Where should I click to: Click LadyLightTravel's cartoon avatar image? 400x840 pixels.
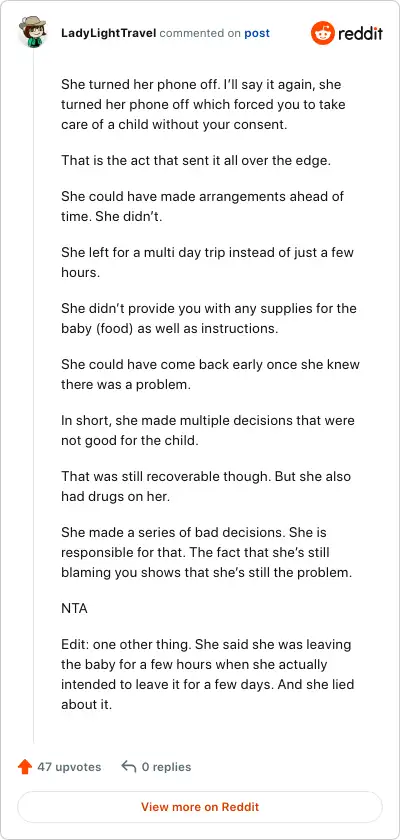click(x=33, y=32)
